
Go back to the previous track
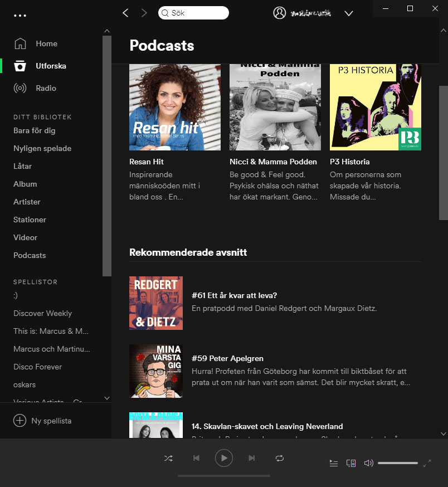tap(196, 458)
